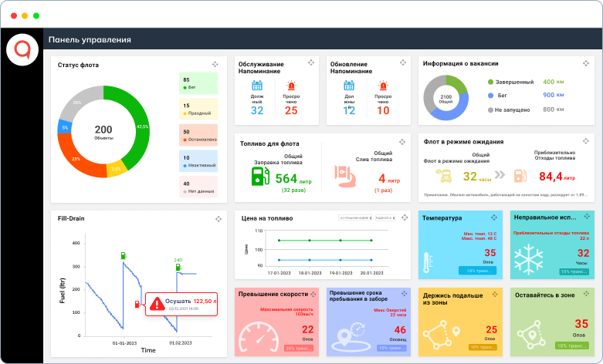Click the move icon on Fill-Drain card
The image size is (603, 364).
point(219,219)
